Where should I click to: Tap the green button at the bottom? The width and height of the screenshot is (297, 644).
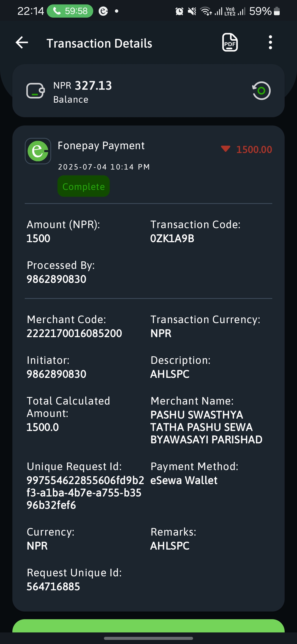pyautogui.click(x=148, y=626)
